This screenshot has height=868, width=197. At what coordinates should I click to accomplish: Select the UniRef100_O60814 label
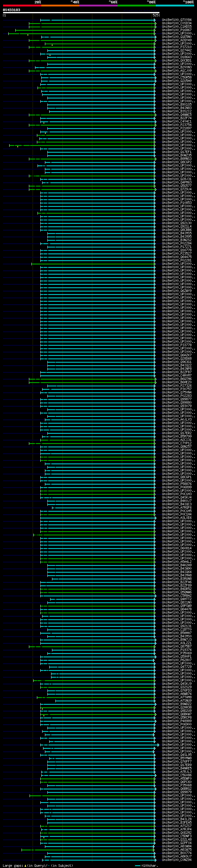click(x=177, y=548)
